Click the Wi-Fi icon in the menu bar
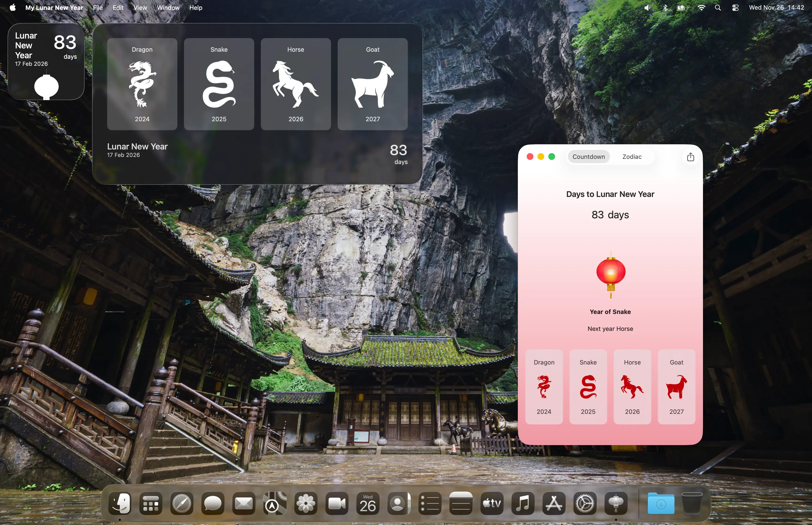 [x=701, y=8]
